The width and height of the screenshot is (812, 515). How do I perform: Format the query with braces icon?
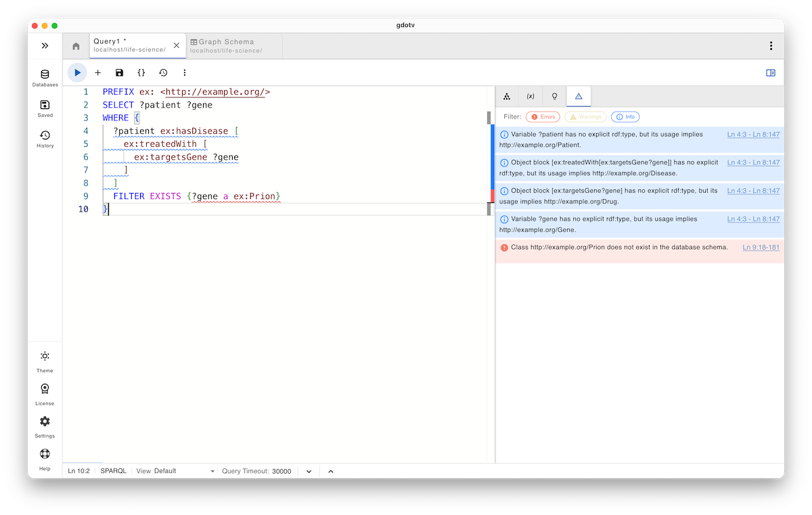pos(141,72)
